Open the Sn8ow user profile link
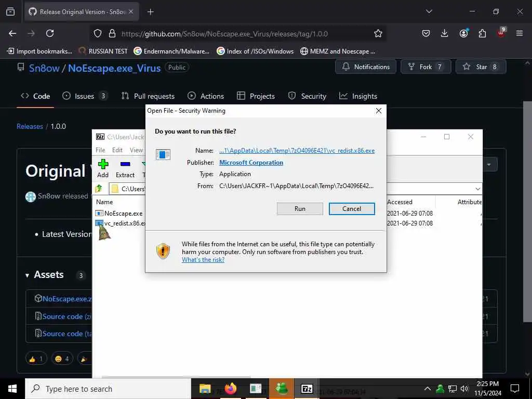Viewport: 532px width, 399px height. pos(44,68)
